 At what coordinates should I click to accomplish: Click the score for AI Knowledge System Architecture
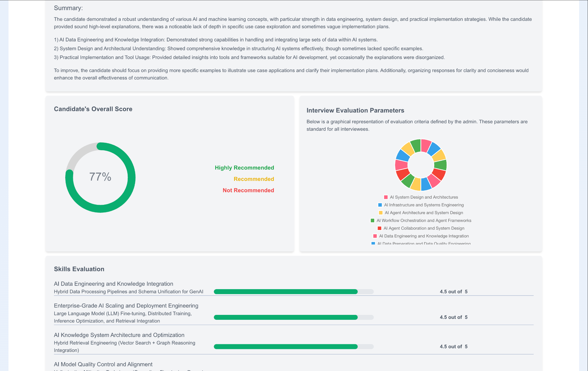[454, 346]
